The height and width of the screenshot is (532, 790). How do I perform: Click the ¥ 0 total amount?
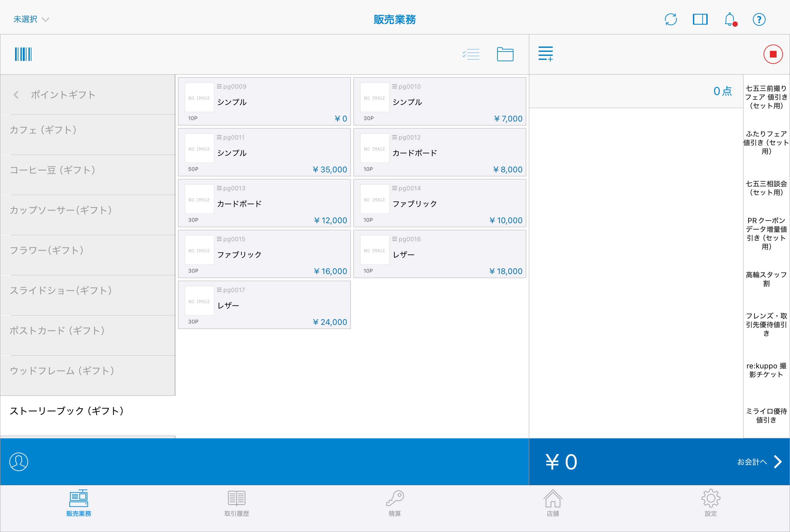(561, 462)
